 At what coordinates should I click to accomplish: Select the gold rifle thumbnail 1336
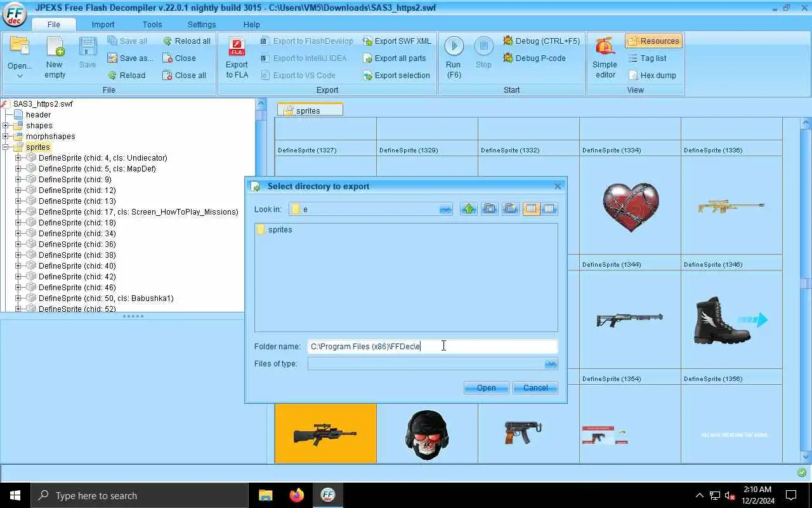click(x=731, y=206)
